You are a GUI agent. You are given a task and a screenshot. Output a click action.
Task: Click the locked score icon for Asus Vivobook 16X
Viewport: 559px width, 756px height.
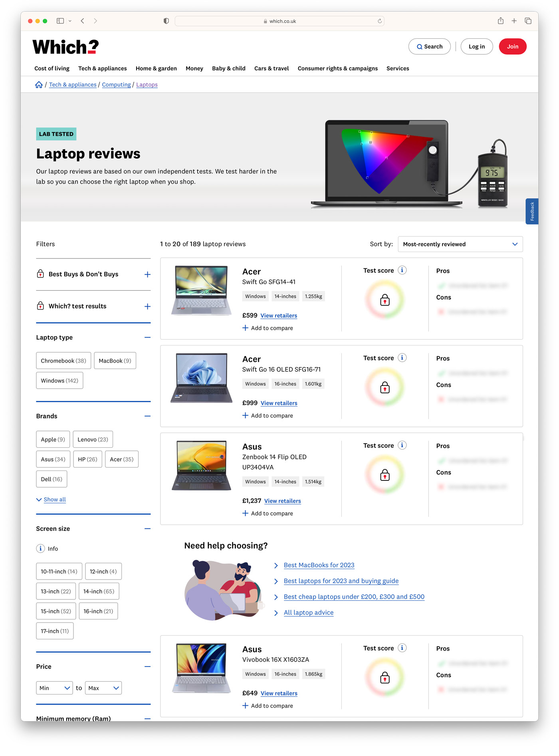(x=385, y=678)
